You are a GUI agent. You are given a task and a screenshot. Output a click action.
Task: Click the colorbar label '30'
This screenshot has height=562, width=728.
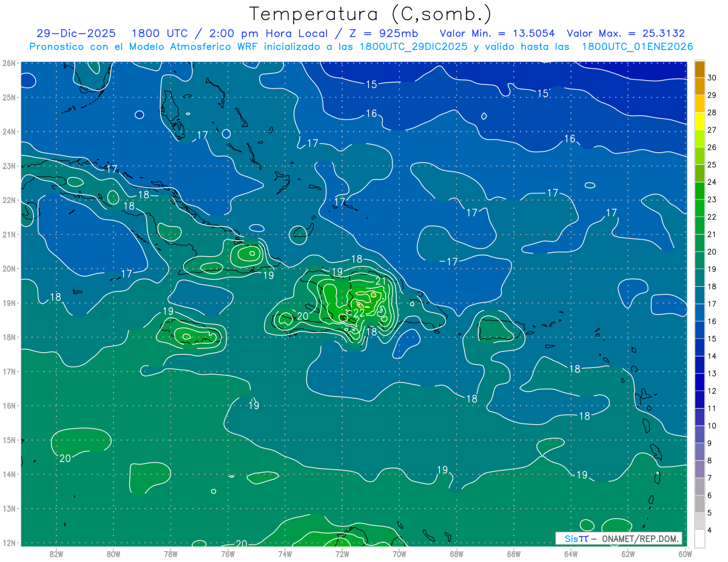[712, 78]
